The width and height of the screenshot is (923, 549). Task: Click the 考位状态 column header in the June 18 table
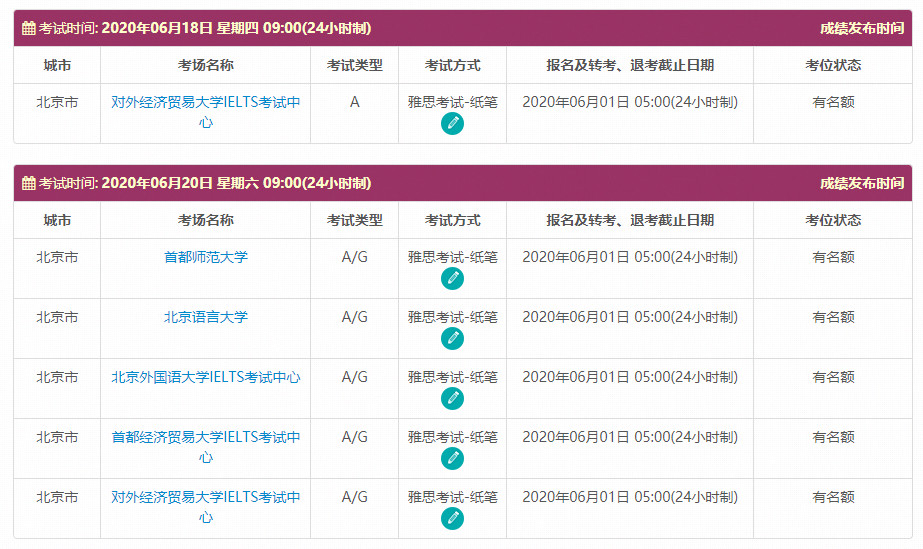832,66
